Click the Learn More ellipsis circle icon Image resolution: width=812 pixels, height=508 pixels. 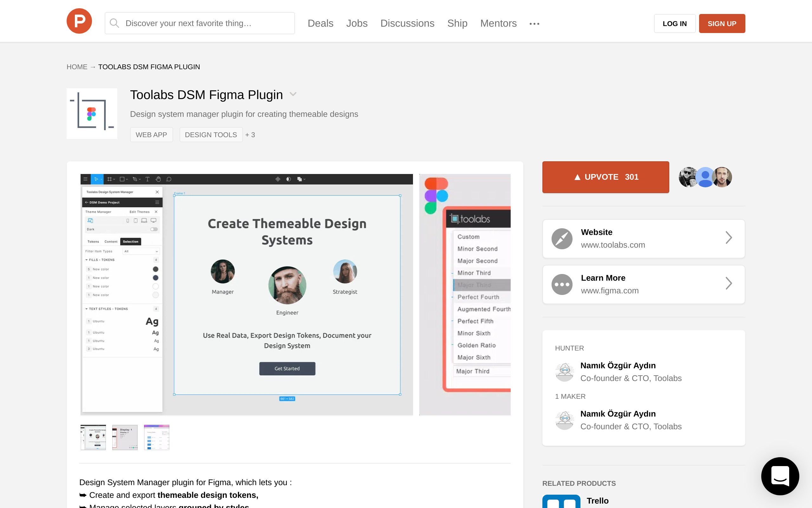(x=562, y=284)
